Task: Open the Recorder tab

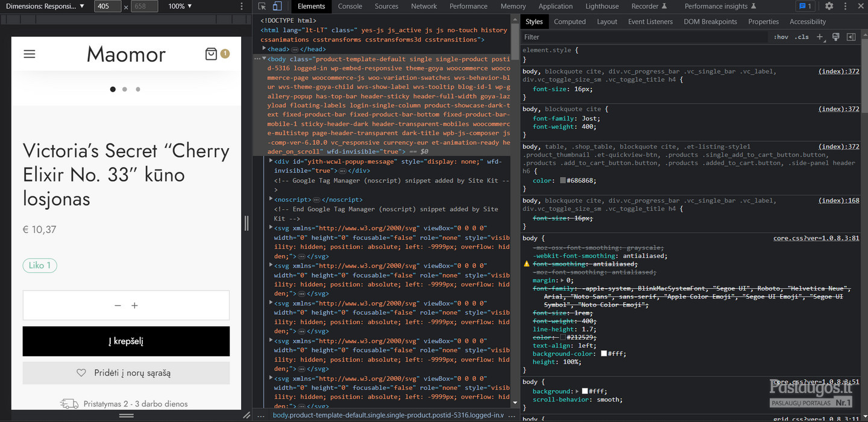Action: (649, 6)
